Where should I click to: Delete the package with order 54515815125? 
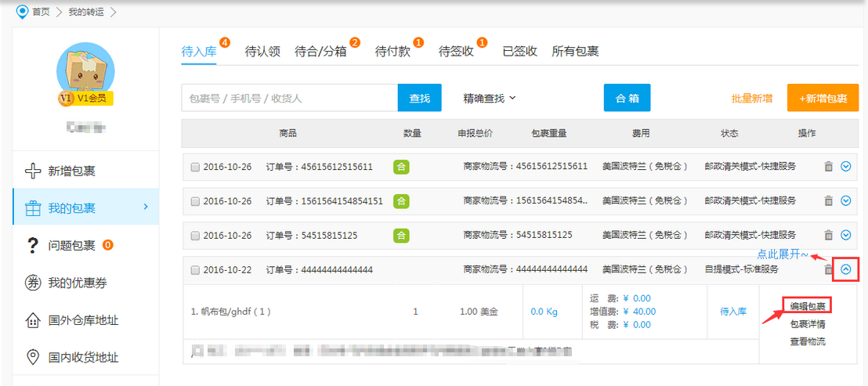(828, 235)
